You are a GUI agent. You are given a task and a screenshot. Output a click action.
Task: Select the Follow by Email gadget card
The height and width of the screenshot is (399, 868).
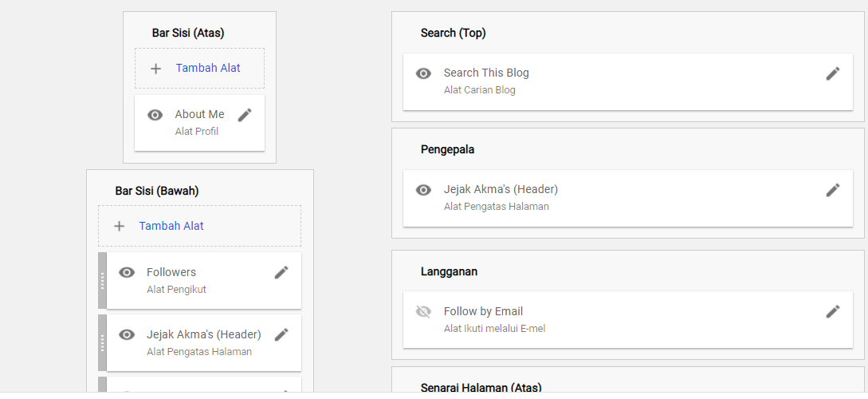click(628, 320)
